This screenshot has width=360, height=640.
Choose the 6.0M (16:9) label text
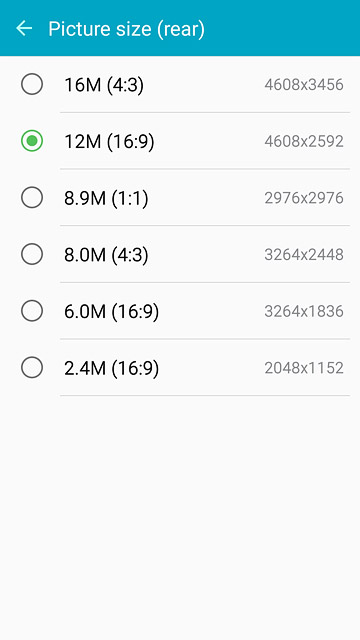(x=111, y=312)
